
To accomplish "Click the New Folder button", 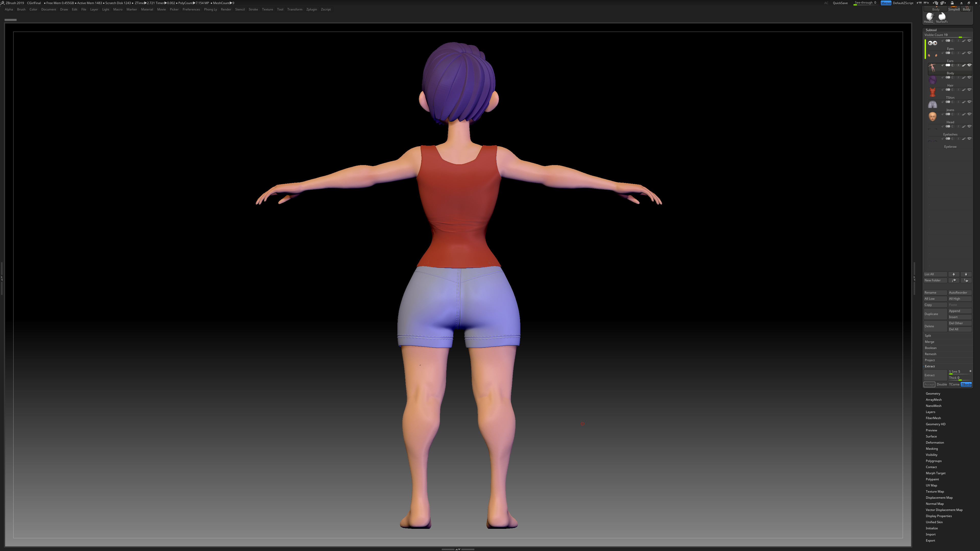I will (x=935, y=280).
